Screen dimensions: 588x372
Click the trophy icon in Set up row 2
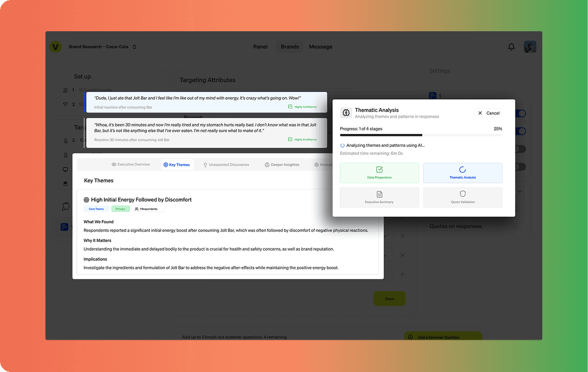(66, 104)
